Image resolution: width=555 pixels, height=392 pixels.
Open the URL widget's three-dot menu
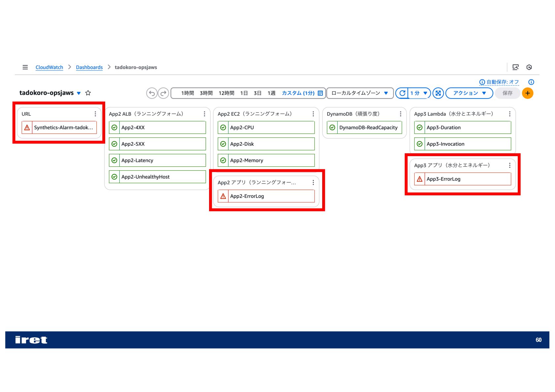click(x=95, y=114)
